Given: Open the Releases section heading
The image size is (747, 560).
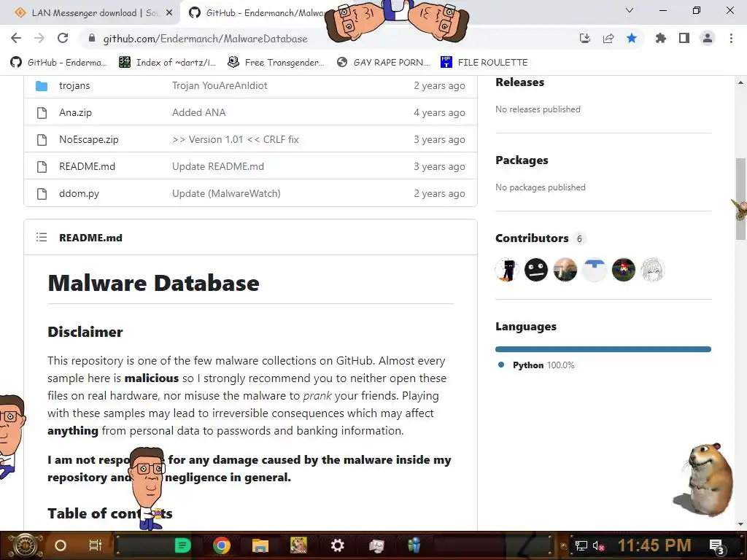Looking at the screenshot, I should 519,82.
